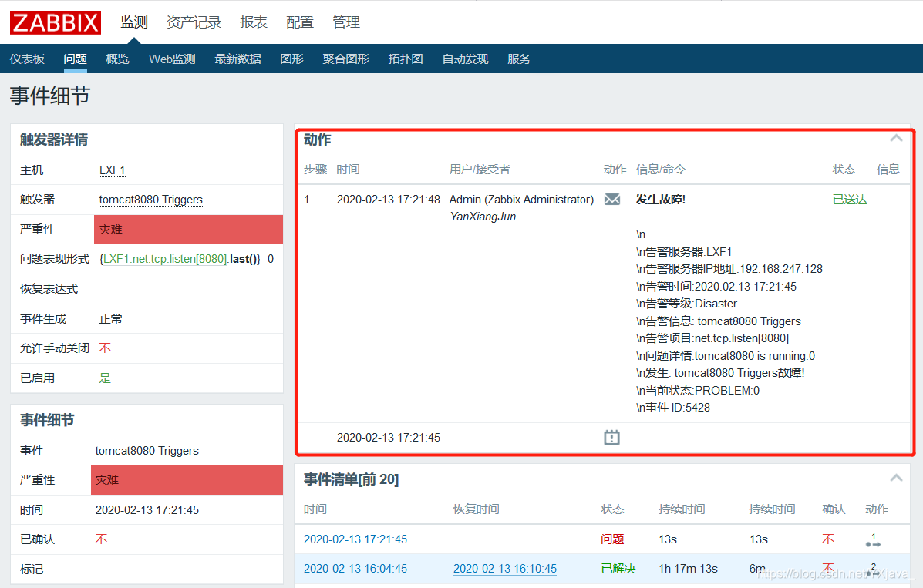Screen dimensions: 923x588
Task: Open 服务 submenu
Action: click(519, 59)
